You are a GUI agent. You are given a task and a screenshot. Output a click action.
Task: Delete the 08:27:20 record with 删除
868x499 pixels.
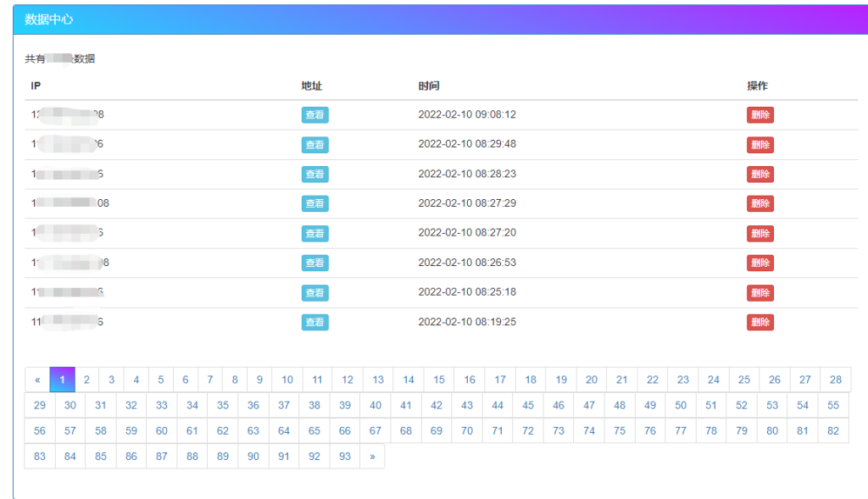coord(760,234)
